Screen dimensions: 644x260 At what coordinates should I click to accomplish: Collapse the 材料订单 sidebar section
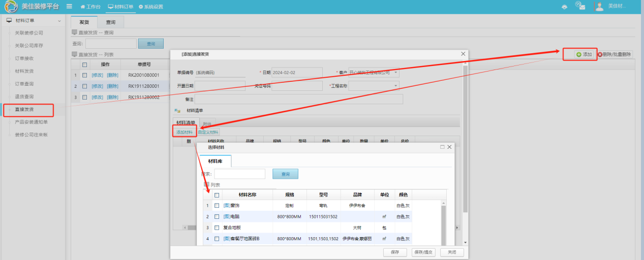click(59, 21)
